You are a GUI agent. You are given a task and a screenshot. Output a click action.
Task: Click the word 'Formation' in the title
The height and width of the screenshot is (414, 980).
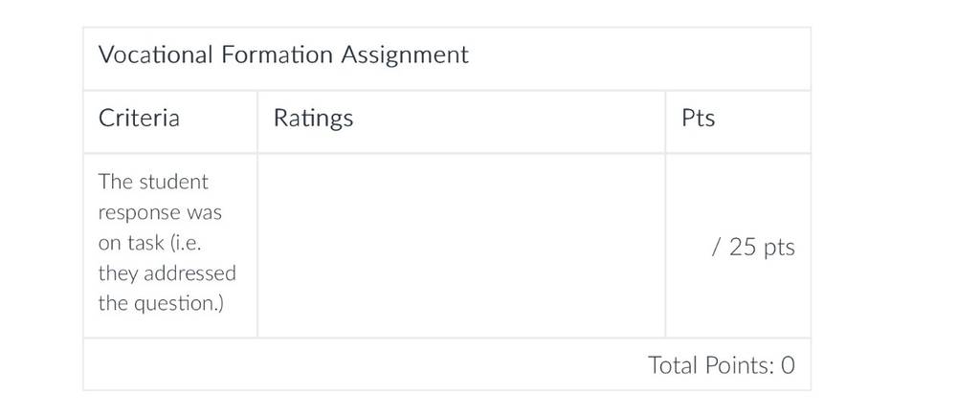tap(277, 54)
